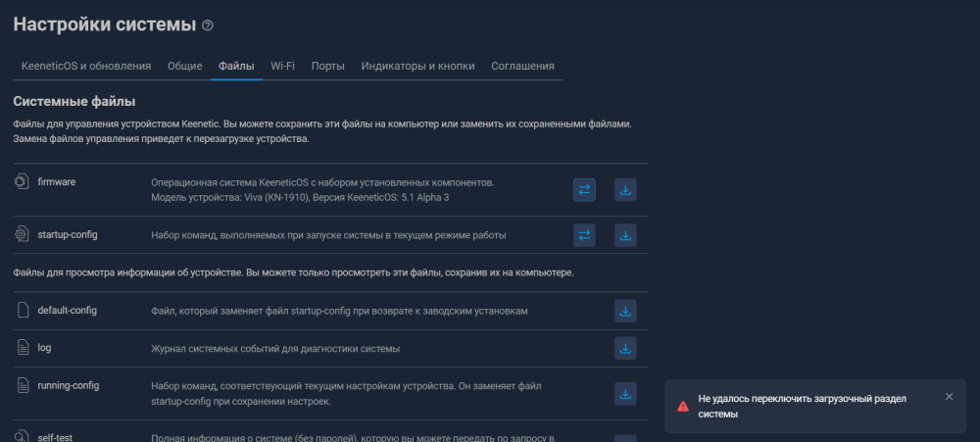Screen dimensions: 980x442
Task: Open the Соглашения tab
Action: pyautogui.click(x=522, y=66)
